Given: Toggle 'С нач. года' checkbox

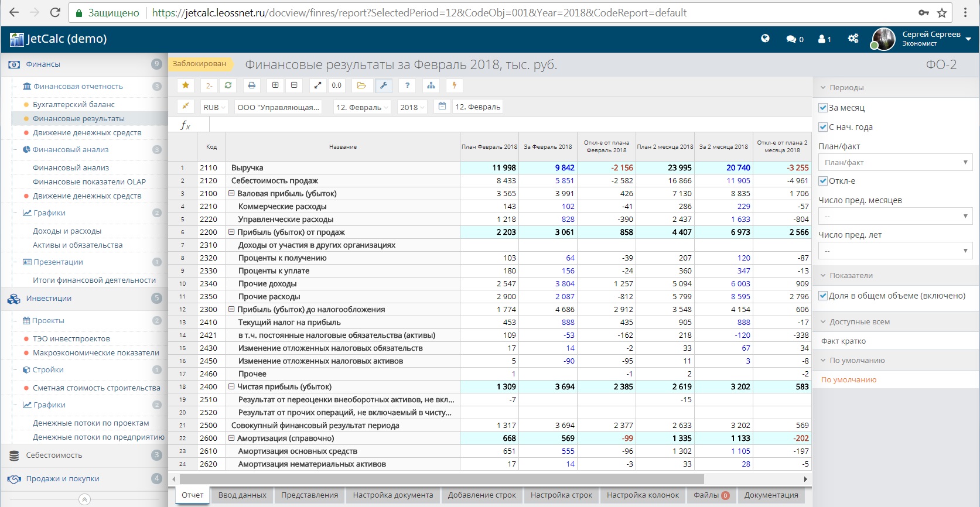Looking at the screenshot, I should tap(823, 127).
